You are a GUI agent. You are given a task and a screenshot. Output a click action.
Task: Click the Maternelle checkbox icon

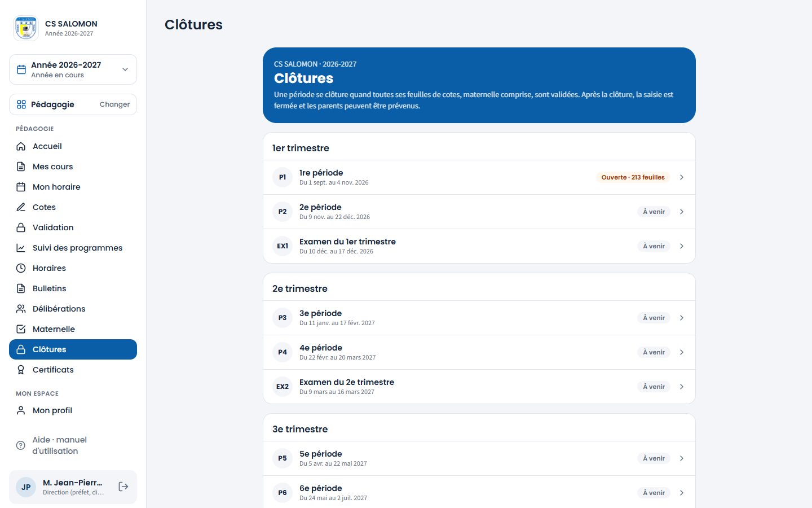pyautogui.click(x=21, y=329)
